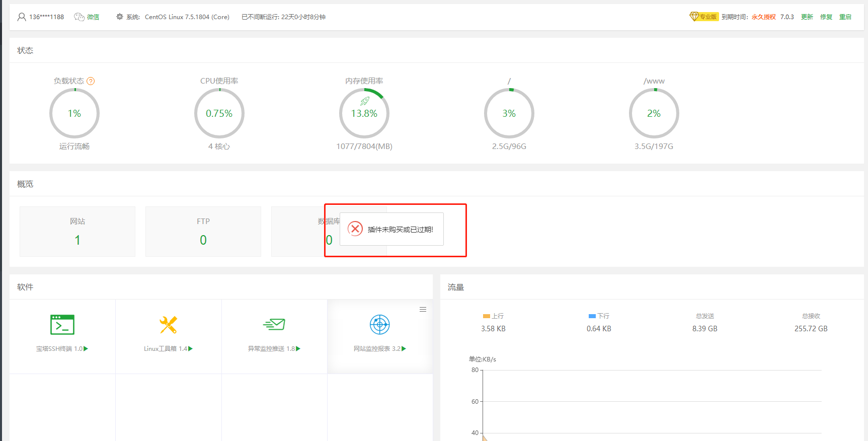Click the user account icon beside 136****1188
The image size is (868, 441).
(x=22, y=17)
